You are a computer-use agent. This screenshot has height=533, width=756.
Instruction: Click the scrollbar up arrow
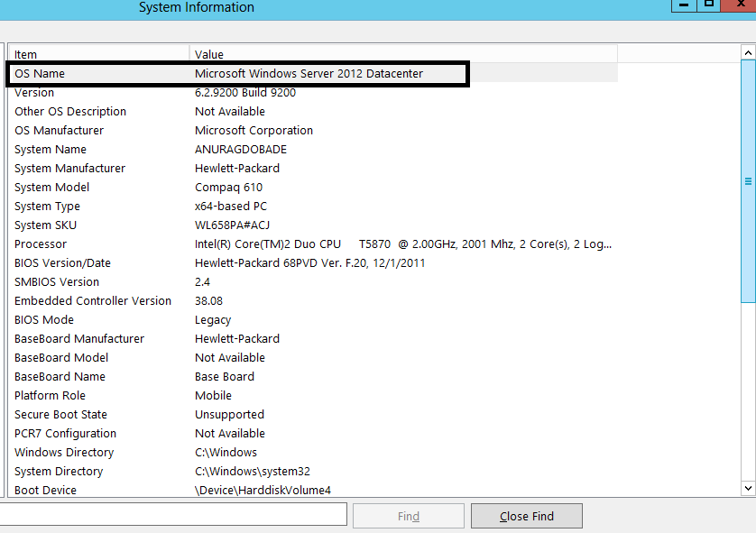tap(748, 52)
